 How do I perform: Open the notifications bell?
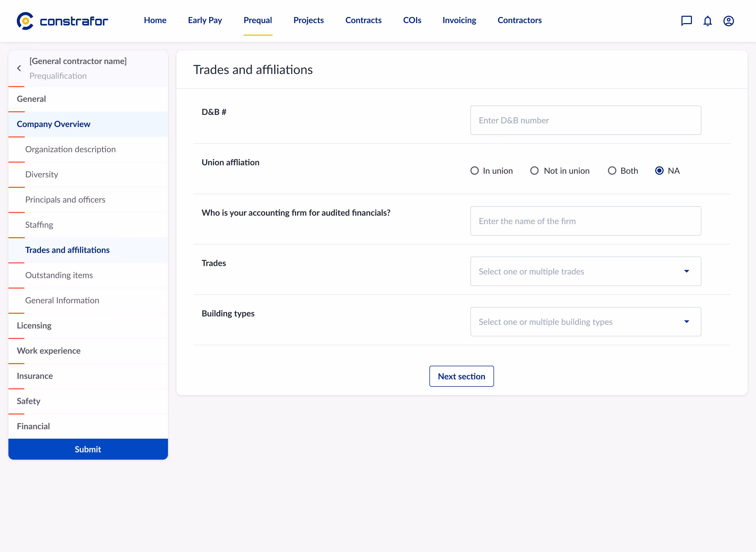pyautogui.click(x=707, y=21)
